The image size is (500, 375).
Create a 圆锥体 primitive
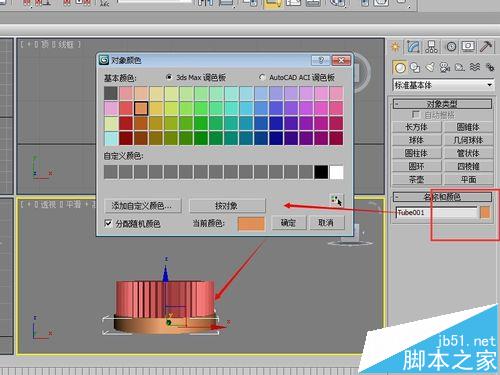click(x=468, y=127)
